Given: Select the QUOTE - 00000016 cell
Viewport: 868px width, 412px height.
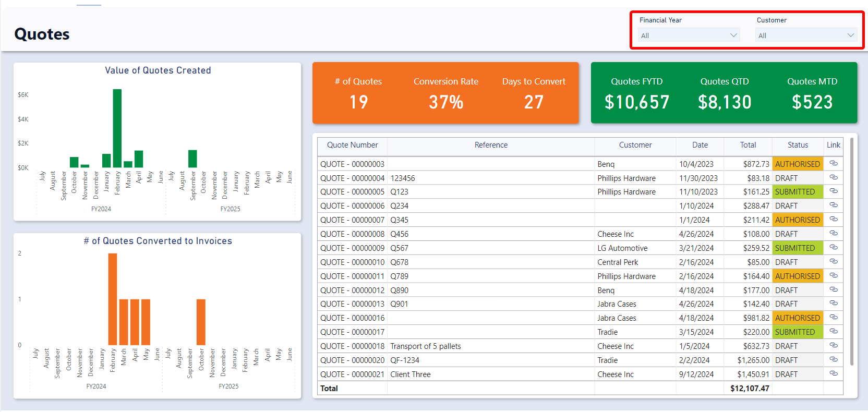Looking at the screenshot, I should pyautogui.click(x=352, y=318).
